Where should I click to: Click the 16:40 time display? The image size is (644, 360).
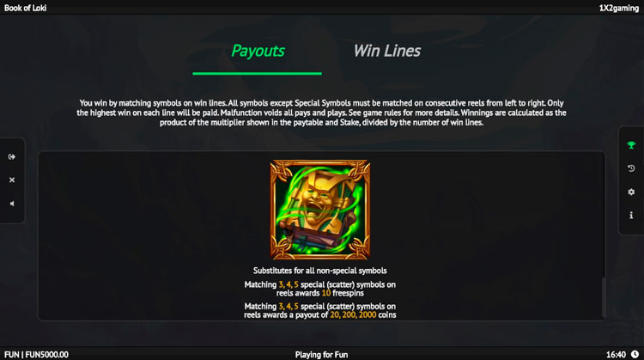pyautogui.click(x=616, y=354)
